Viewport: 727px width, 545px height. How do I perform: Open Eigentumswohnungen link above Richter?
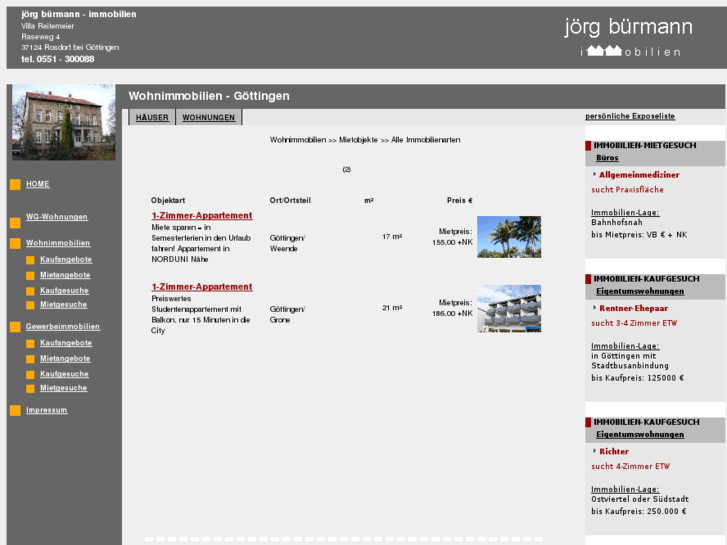[640, 435]
